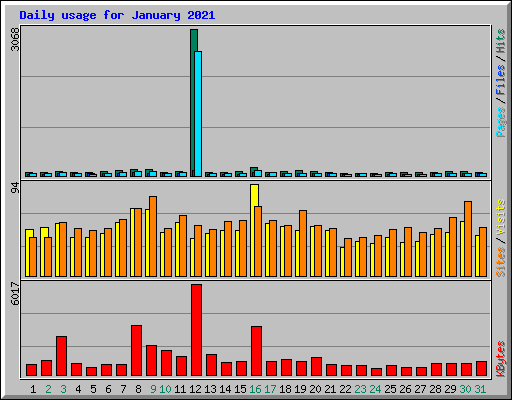Image resolution: width=512 pixels, height=400 pixels.
Task: Click the Files legend label
Action: pos(500,80)
